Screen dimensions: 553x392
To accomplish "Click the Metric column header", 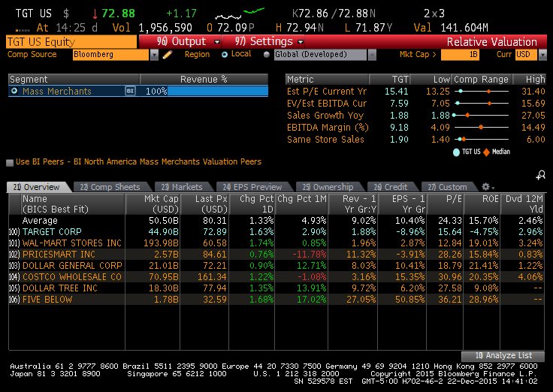I will [x=327, y=80].
